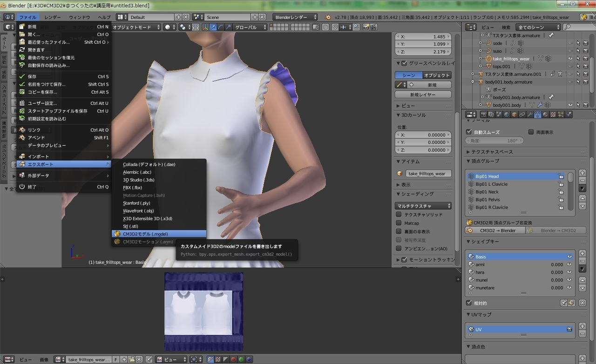The width and height of the screenshot is (596, 364).
Task: Choose Wavefront (.obj) export entry
Action: (159, 211)
